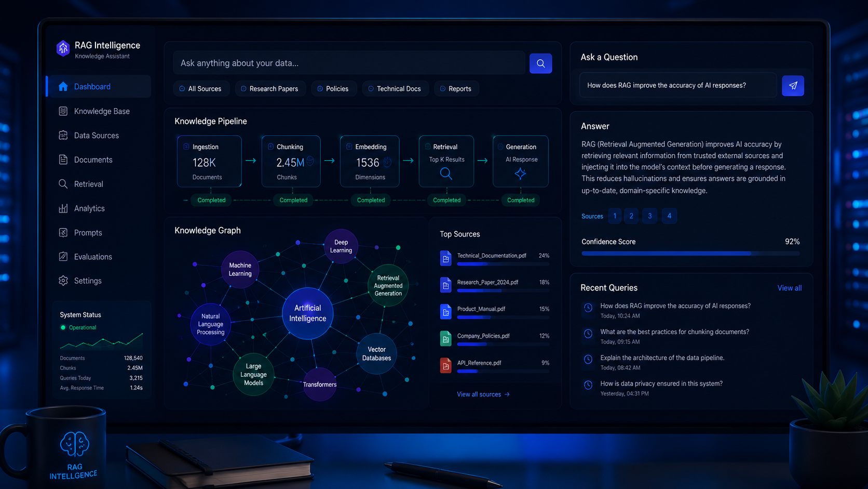868x489 pixels.
Task: Select the Vector Databases graph node
Action: click(x=376, y=354)
